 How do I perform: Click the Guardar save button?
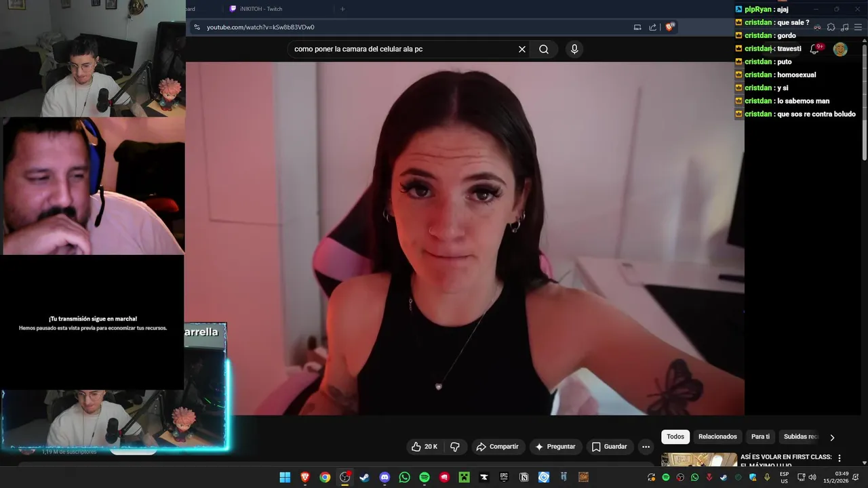click(609, 447)
